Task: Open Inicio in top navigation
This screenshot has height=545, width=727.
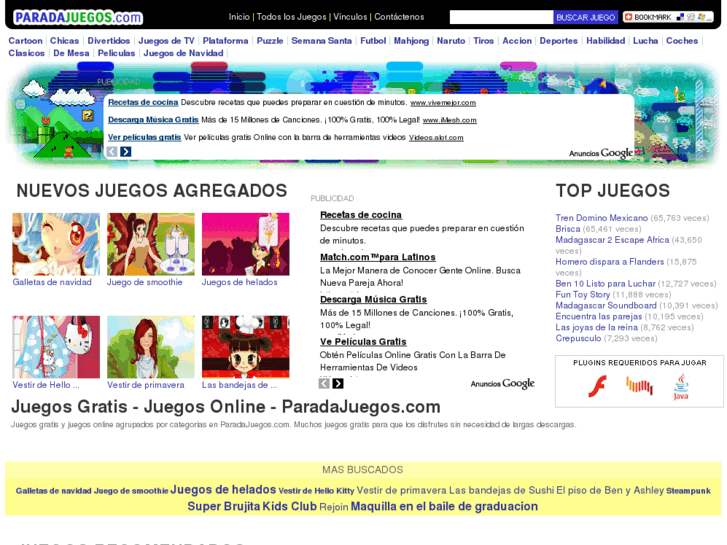Action: [x=239, y=17]
